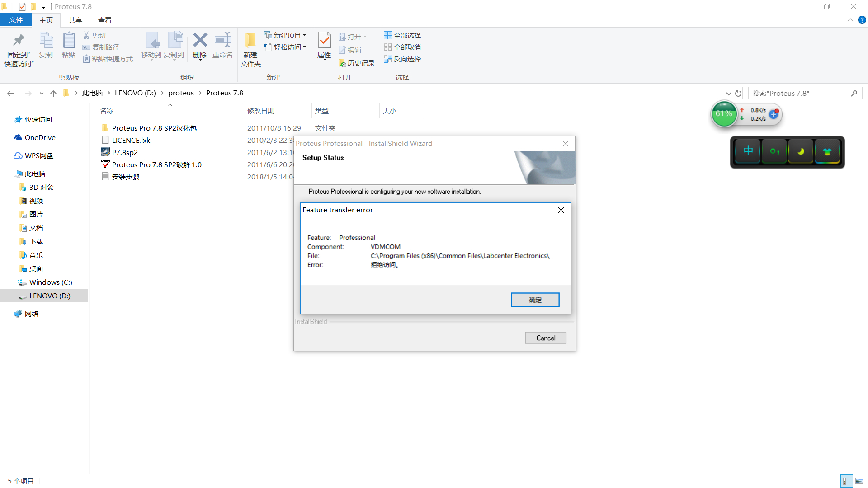Click Pin to Quick Access icon

click(x=19, y=41)
